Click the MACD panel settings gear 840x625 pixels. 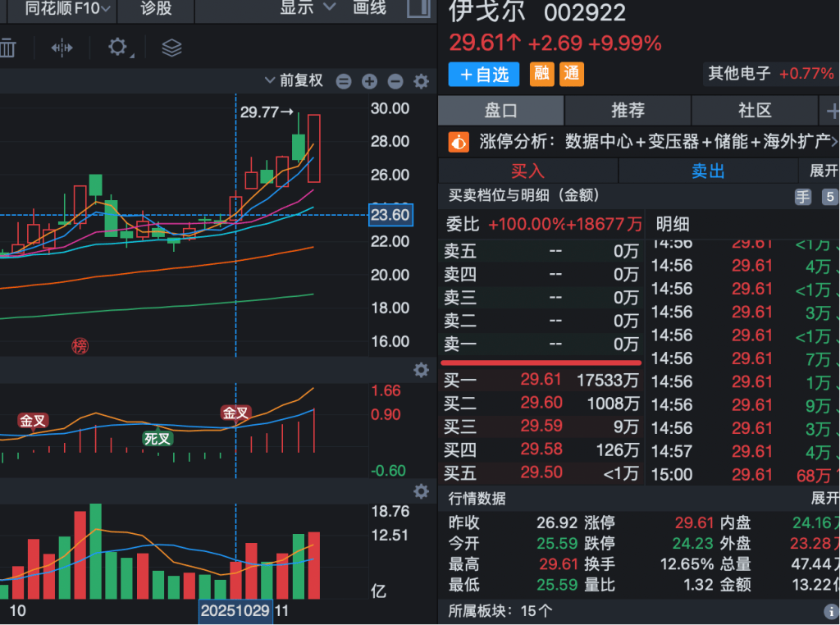[421, 371]
